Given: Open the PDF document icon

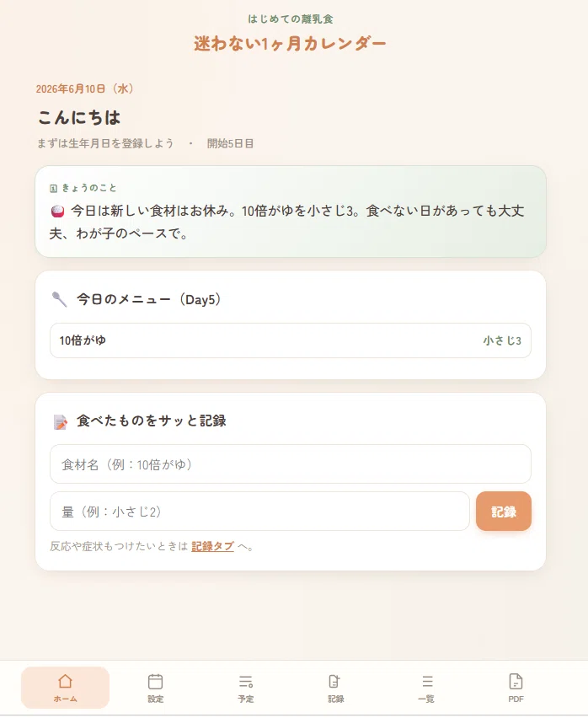Looking at the screenshot, I should pyautogui.click(x=516, y=682).
